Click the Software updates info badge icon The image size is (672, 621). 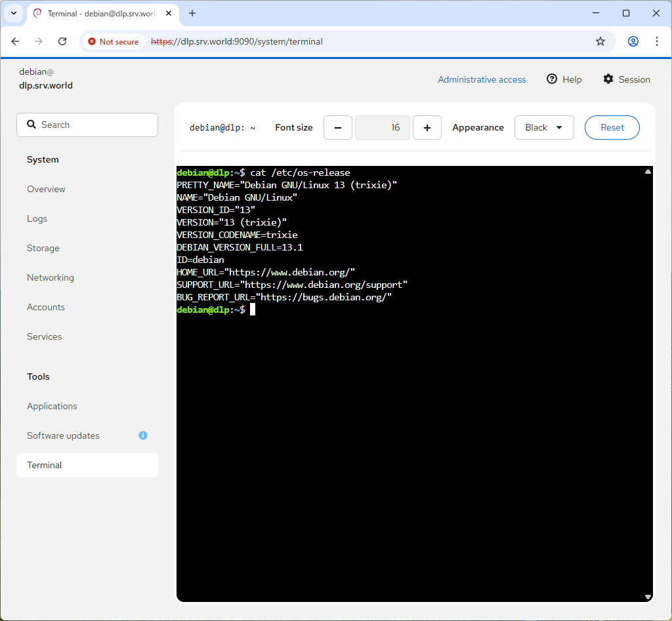[x=143, y=435]
